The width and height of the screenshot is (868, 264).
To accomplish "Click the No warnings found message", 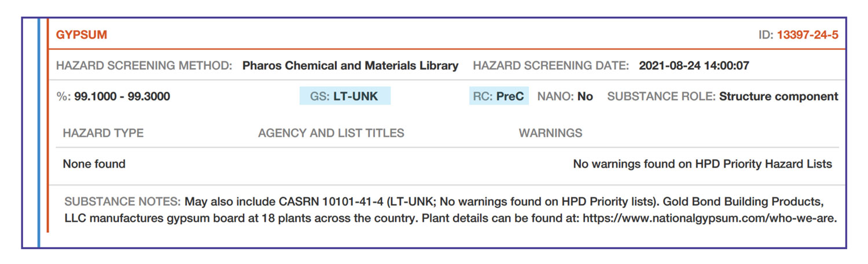I will (x=702, y=164).
